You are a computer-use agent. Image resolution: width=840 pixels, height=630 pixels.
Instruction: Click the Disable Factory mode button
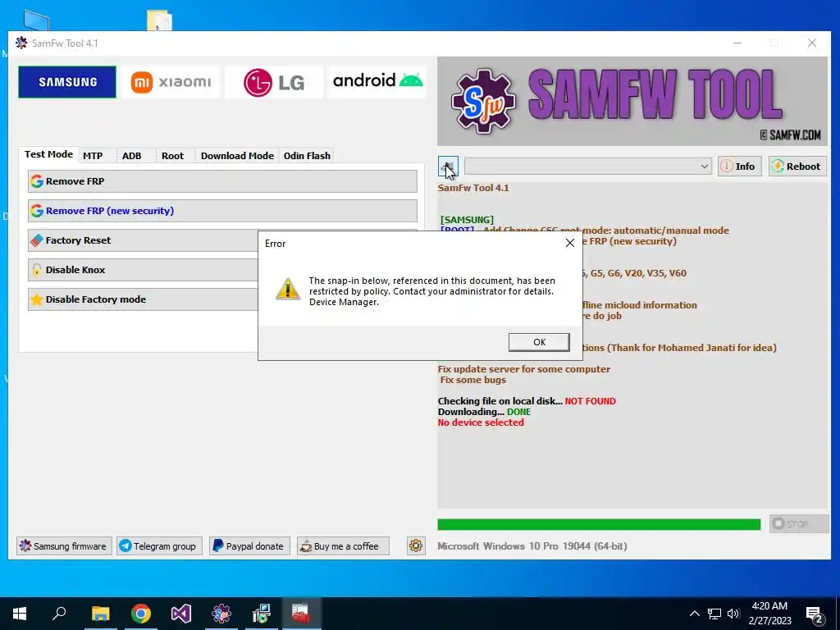pyautogui.click(x=143, y=299)
